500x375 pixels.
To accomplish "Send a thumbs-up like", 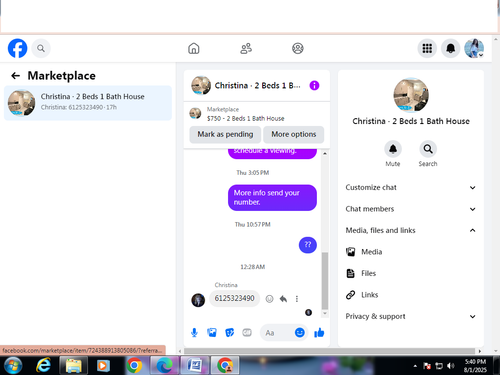I will click(319, 332).
